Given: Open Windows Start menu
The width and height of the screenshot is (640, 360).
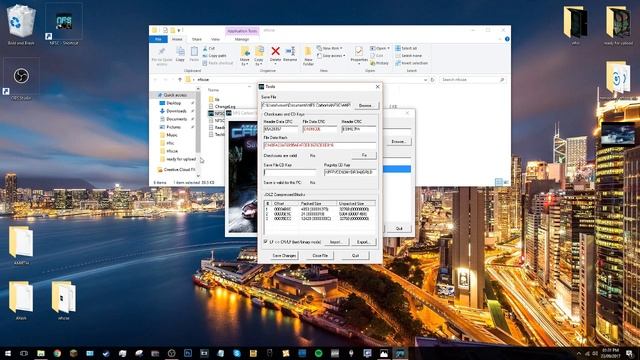Looking at the screenshot, I should coord(8,353).
